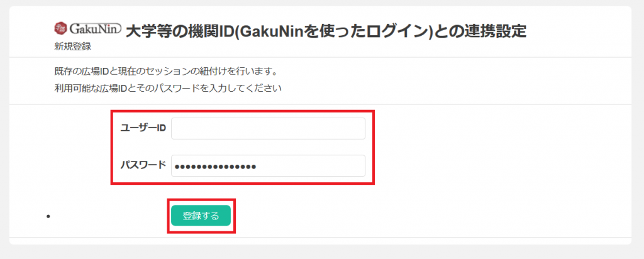The image size is (644, 259).
Task: Click gray page background below white panel
Action: point(322,252)
